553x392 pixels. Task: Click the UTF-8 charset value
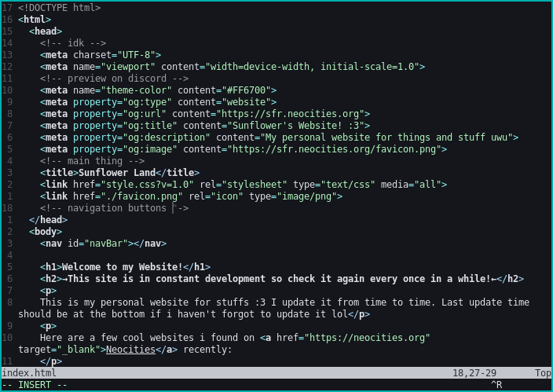click(139, 55)
